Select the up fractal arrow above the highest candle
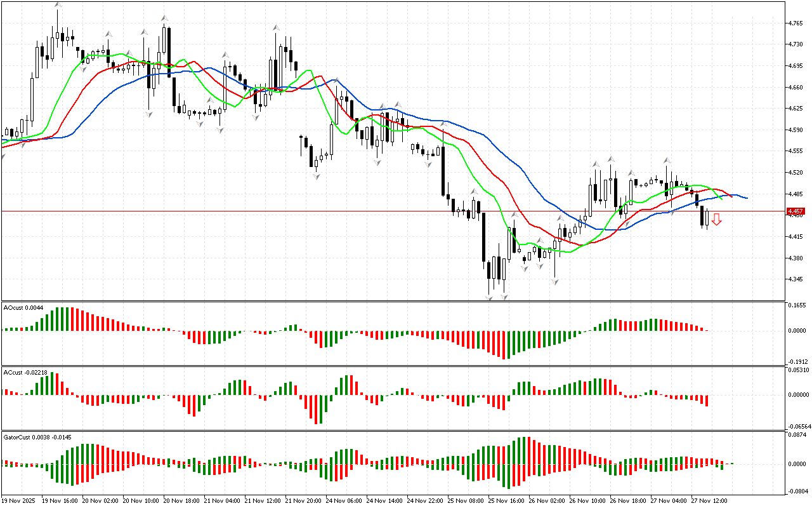The image size is (812, 508). (58, 5)
